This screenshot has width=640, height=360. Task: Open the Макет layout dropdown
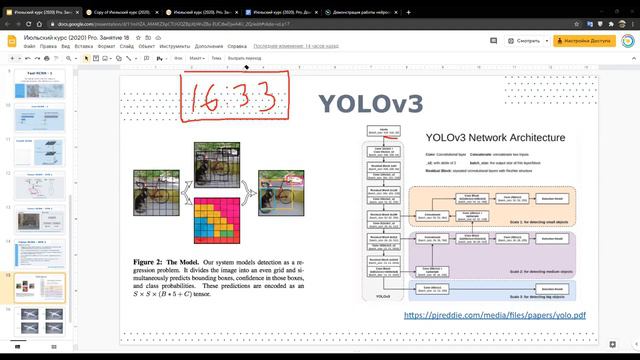click(x=197, y=58)
